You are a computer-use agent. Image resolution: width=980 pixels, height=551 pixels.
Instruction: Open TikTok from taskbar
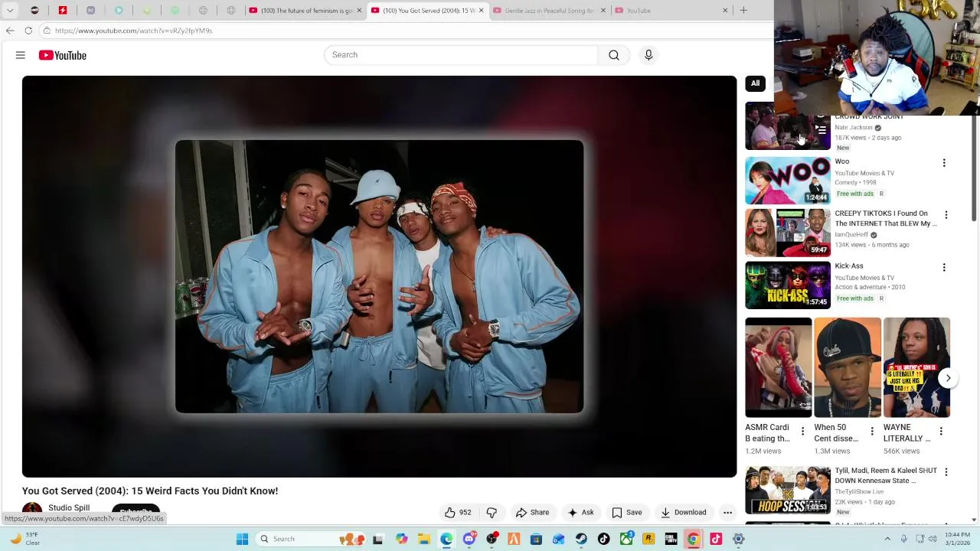(603, 539)
